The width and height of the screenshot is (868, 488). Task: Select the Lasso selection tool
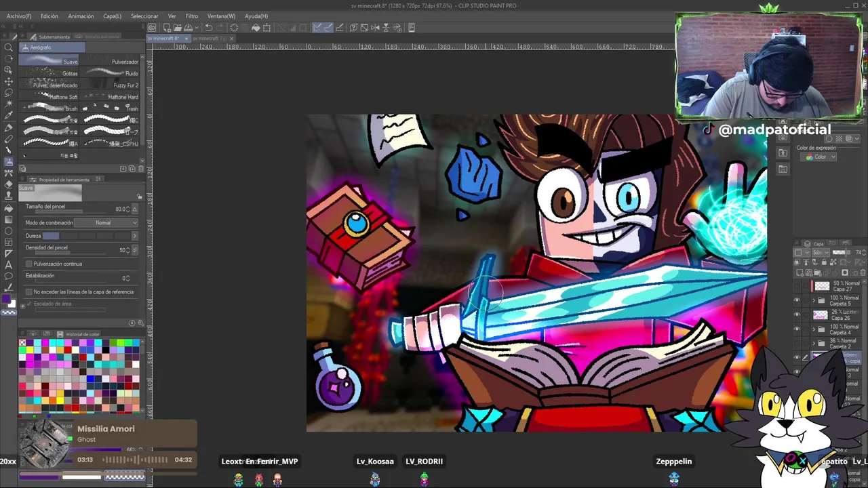[x=9, y=93]
